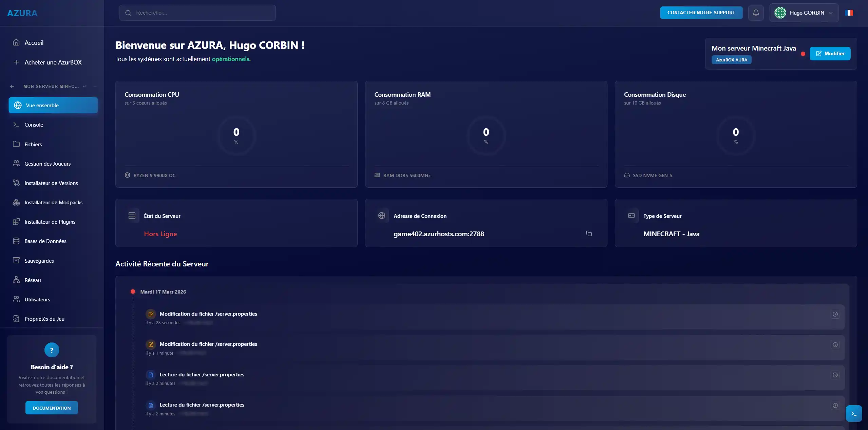Click the notification bell icon
The width and height of the screenshot is (868, 430).
[x=756, y=13]
